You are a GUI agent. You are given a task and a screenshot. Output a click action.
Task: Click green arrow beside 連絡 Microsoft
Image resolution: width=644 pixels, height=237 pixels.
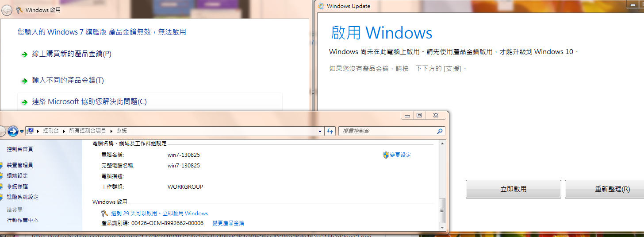pos(25,102)
